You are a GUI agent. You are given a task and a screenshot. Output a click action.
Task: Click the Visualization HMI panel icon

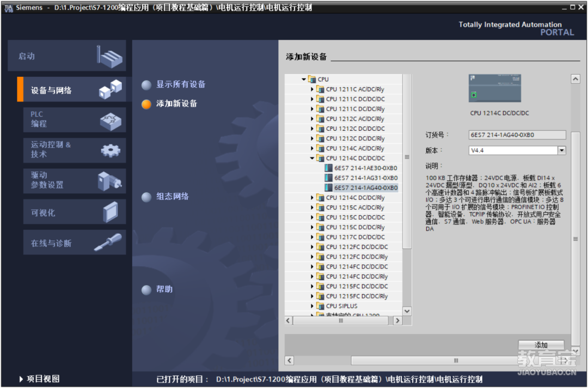tap(111, 212)
